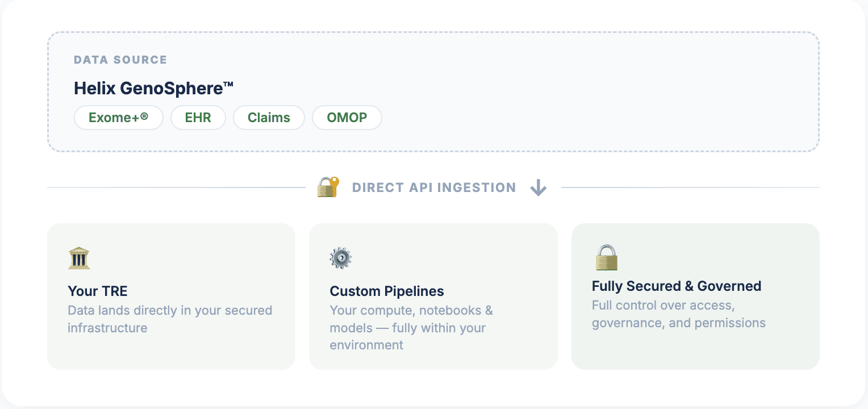Click the Fully Secured & Governed title
Viewport: 868px width, 409px height.
(x=677, y=286)
